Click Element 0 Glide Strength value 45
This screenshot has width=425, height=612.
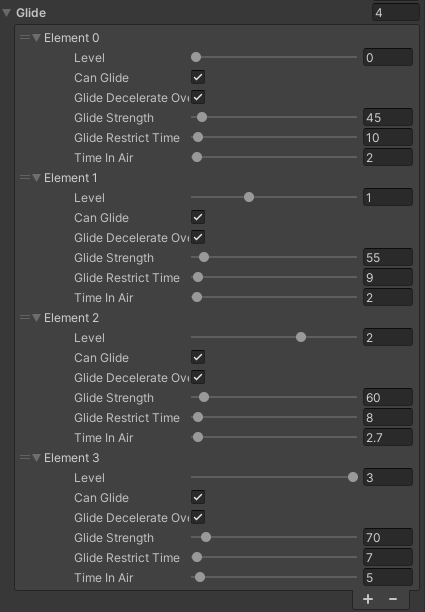tap(388, 117)
